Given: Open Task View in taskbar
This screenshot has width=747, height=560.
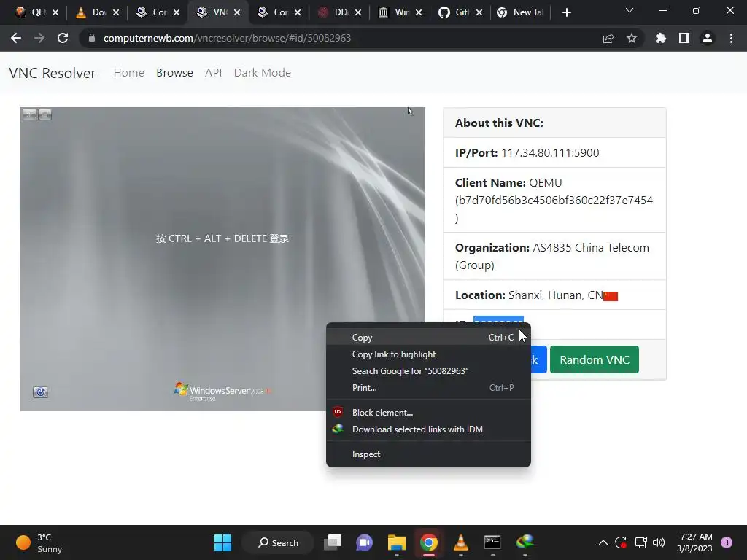Looking at the screenshot, I should (333, 542).
